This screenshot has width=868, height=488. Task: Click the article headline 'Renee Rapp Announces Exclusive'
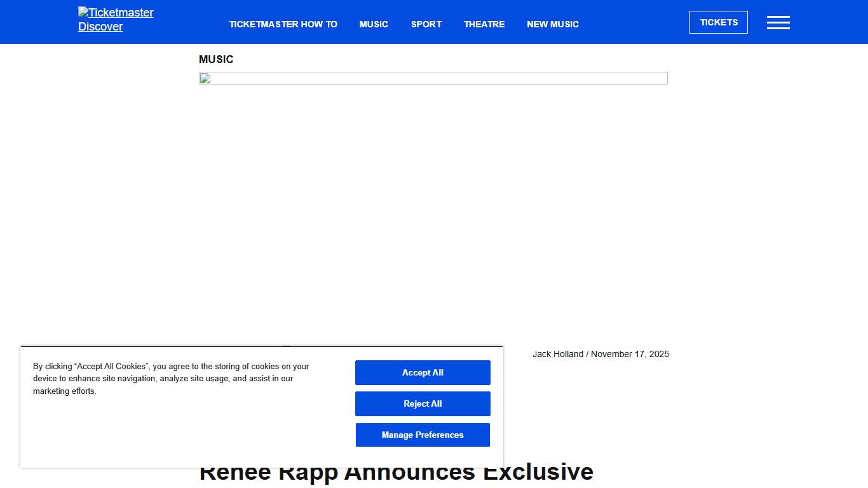click(x=396, y=471)
